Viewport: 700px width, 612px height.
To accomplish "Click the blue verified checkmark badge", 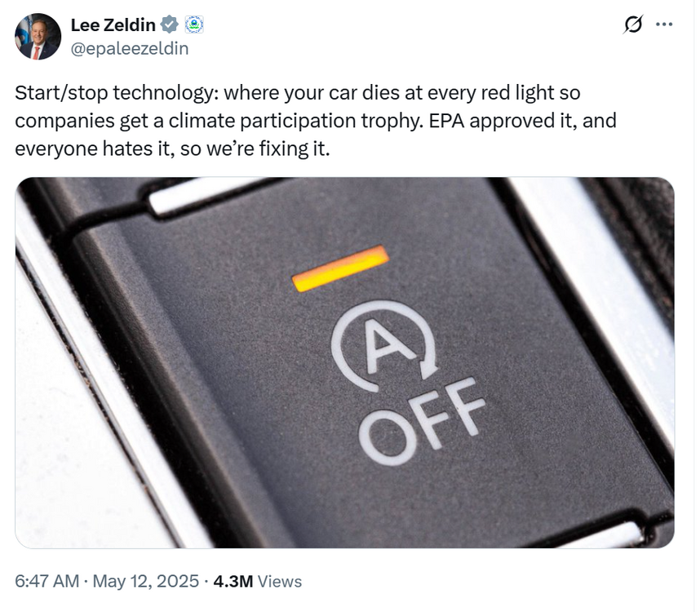I will click(x=171, y=25).
